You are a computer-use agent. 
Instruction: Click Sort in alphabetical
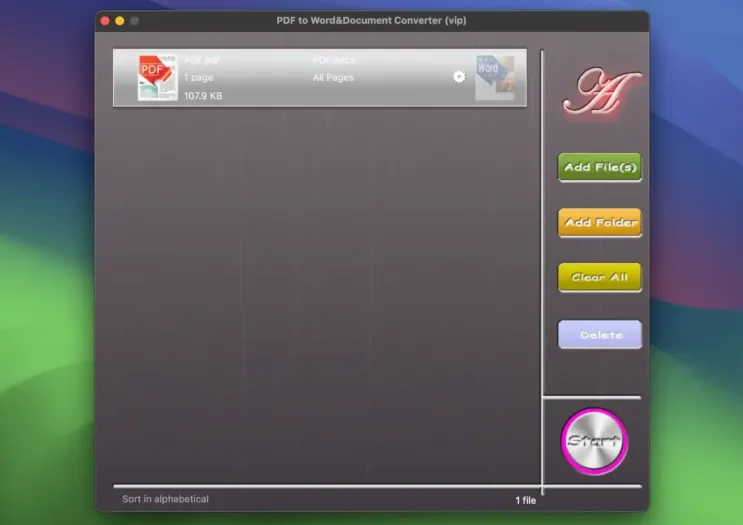click(x=165, y=499)
